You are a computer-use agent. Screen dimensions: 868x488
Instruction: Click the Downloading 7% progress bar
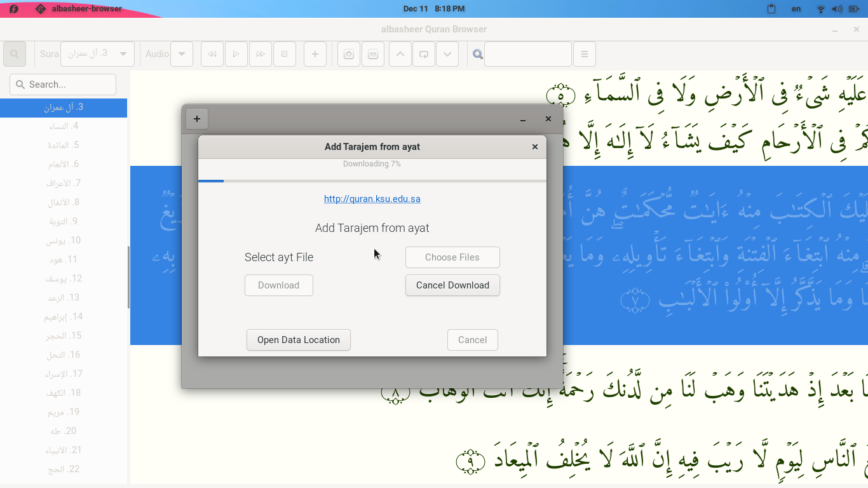click(372, 181)
